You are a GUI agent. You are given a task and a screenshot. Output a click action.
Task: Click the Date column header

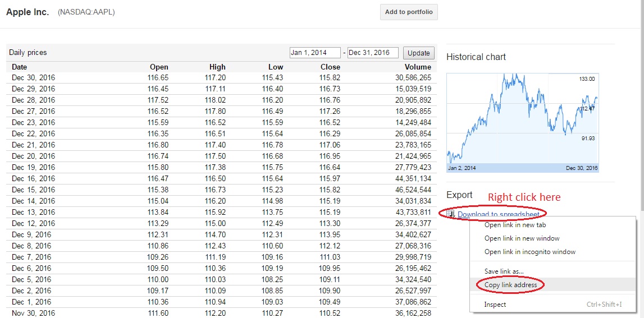click(x=19, y=67)
